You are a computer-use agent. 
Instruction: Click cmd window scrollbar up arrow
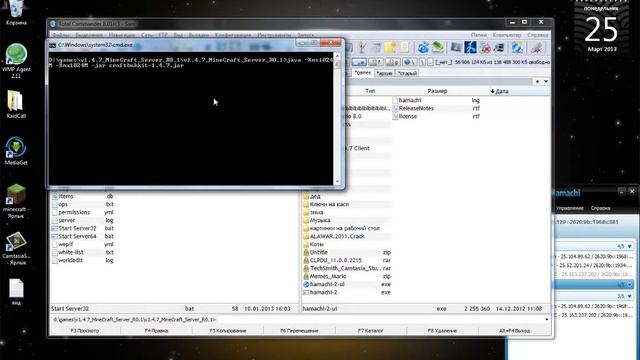(x=337, y=56)
